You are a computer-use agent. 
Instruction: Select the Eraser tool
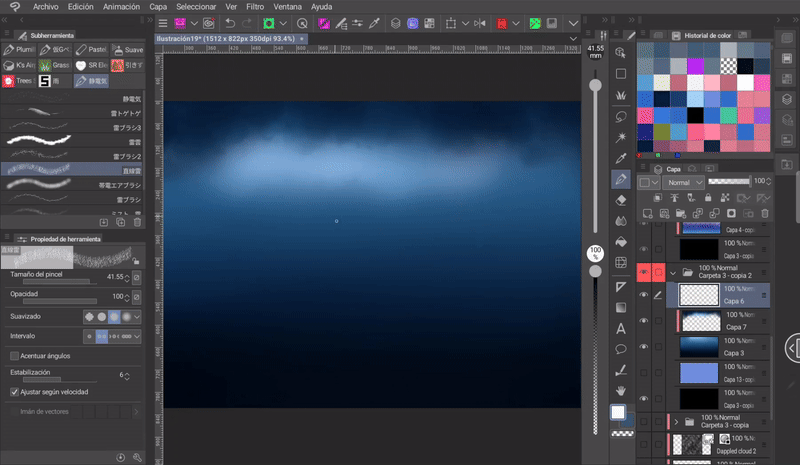tap(621, 200)
